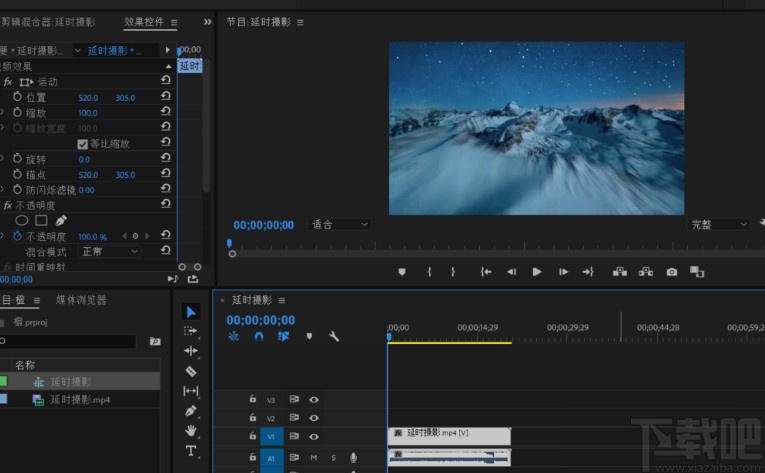This screenshot has width=765, height=473.
Task: Open the zoom level dropdown showing 适合
Action: (340, 225)
